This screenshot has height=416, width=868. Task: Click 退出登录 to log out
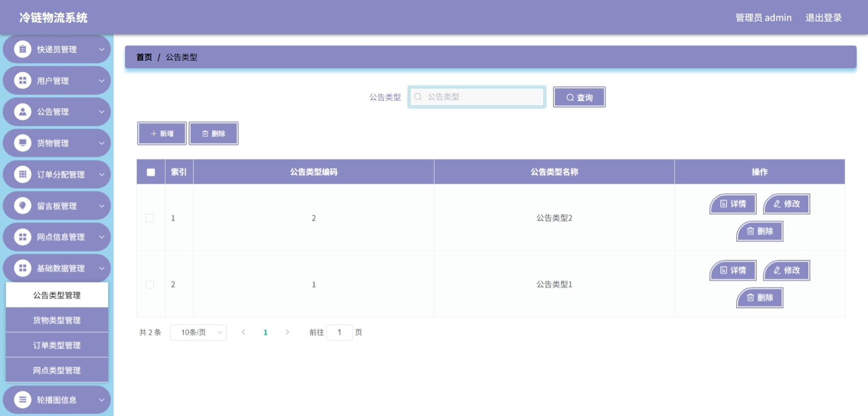click(823, 18)
